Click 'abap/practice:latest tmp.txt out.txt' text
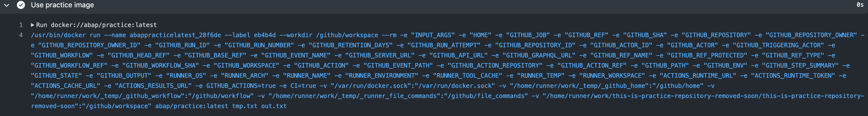 tap(221, 106)
